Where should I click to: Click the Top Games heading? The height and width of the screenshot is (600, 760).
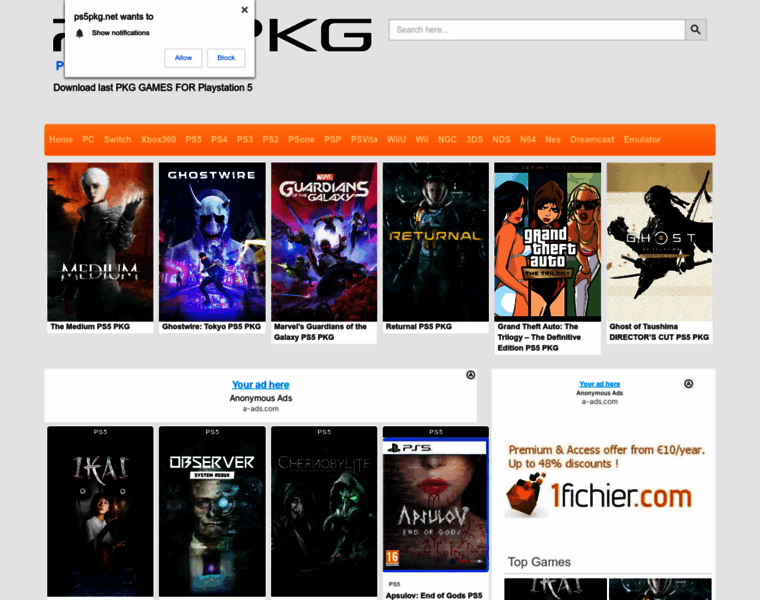click(x=539, y=562)
